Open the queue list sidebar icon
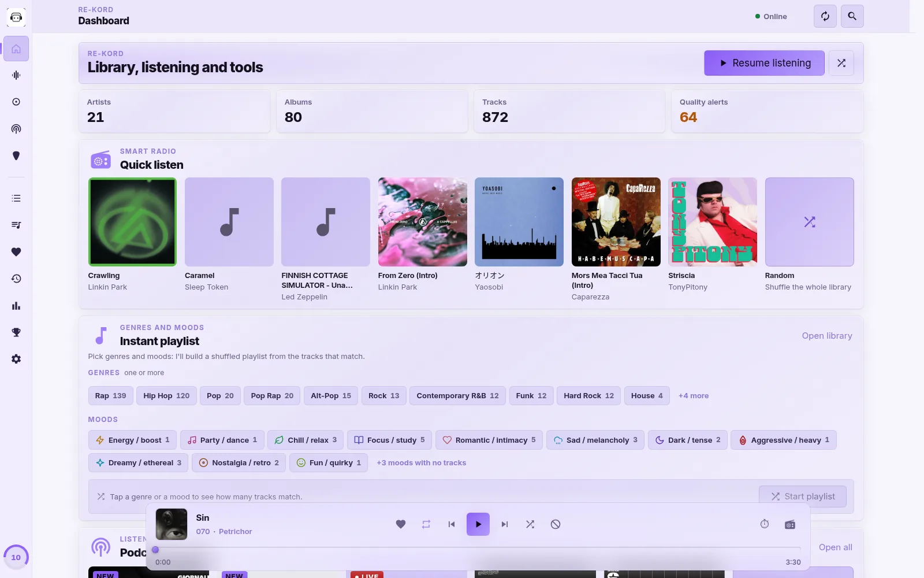The height and width of the screenshot is (578, 924). pos(16,198)
